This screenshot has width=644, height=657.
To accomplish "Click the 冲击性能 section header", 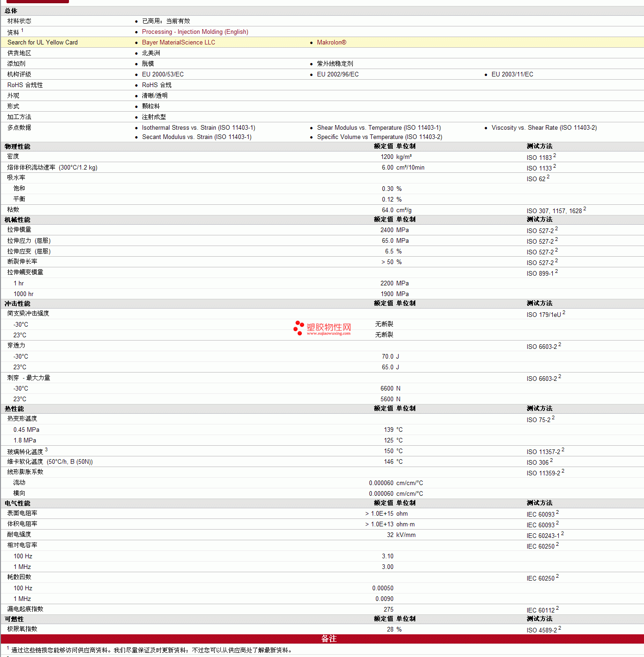I will (18, 303).
